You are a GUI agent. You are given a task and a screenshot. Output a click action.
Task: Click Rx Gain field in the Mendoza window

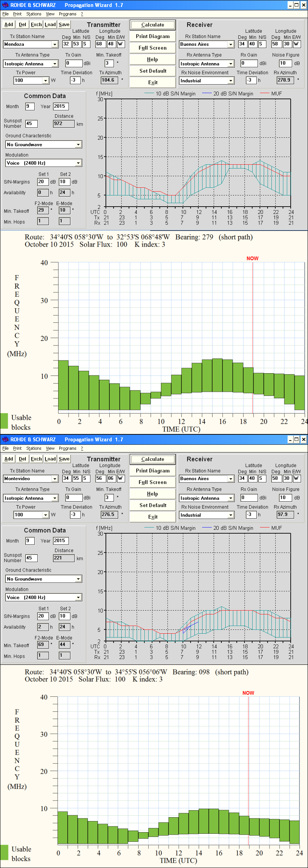249,63
